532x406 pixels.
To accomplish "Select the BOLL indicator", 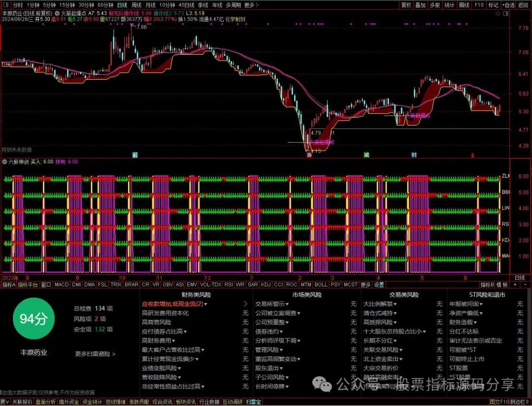I will 321,284.
